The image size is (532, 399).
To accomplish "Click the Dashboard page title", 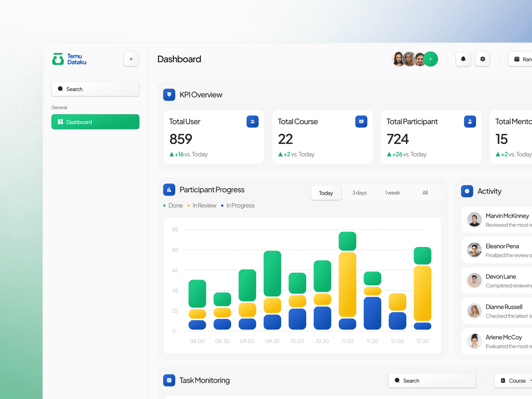I will pos(179,59).
